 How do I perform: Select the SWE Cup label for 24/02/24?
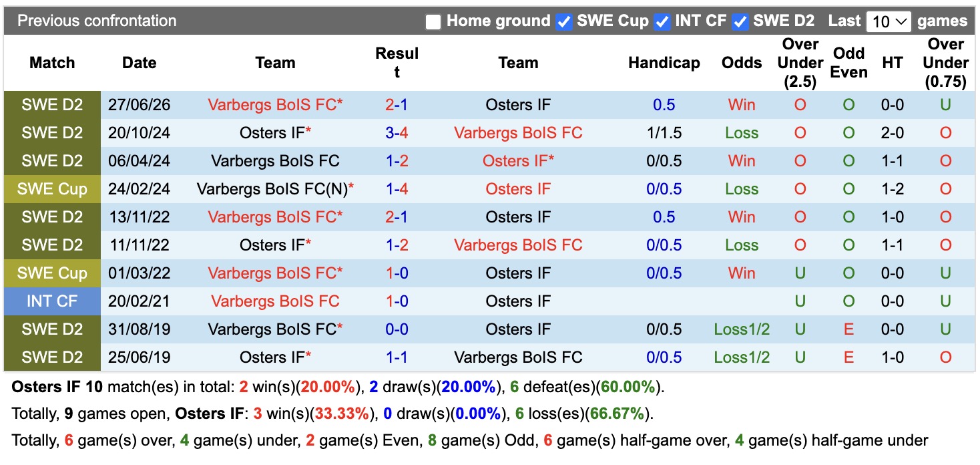click(x=52, y=189)
